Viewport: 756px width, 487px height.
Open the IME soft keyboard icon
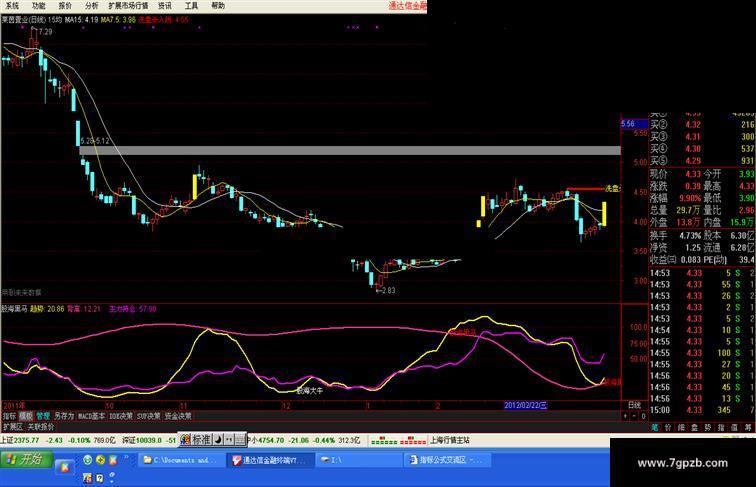(x=240, y=440)
